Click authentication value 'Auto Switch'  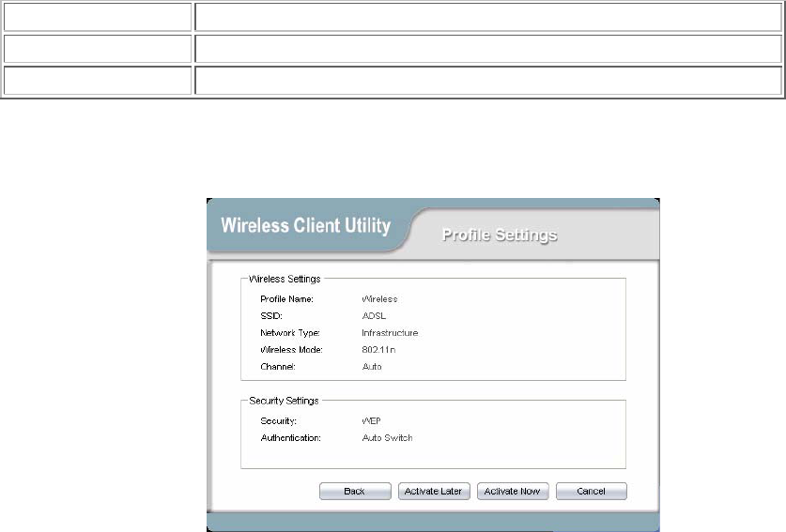(388, 438)
